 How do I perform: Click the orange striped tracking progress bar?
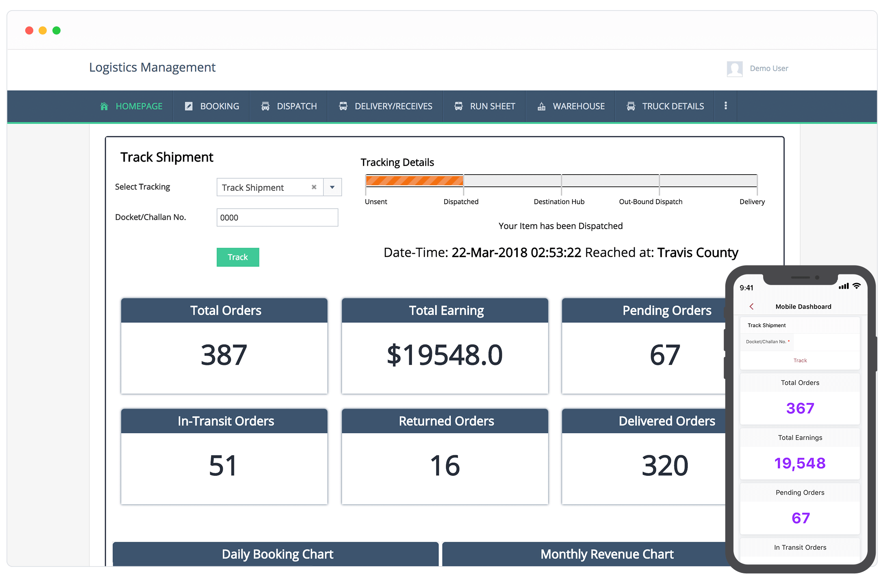[x=414, y=181]
